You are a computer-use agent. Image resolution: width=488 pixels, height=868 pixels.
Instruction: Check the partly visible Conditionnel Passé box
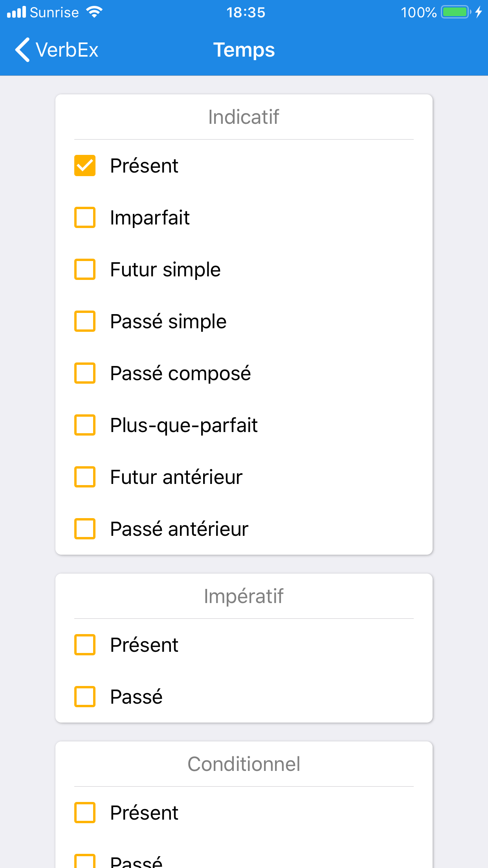pos(85,862)
